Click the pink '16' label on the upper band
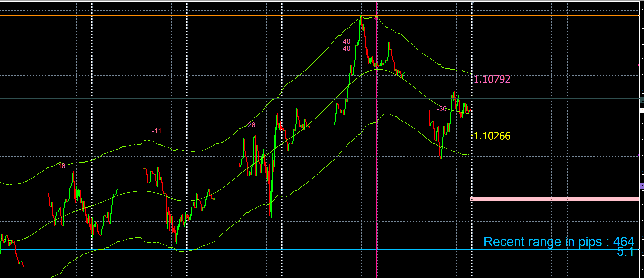644x278 pixels. [62, 166]
